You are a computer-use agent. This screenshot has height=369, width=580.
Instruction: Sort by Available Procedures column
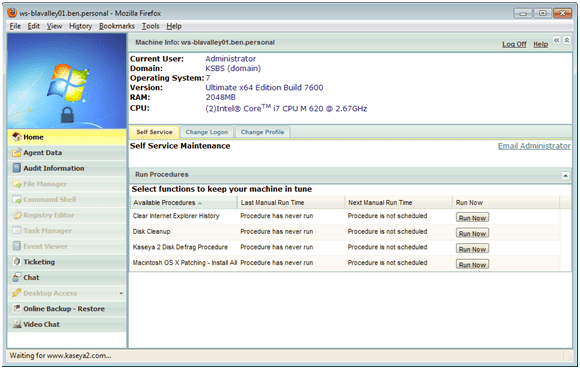tap(183, 203)
